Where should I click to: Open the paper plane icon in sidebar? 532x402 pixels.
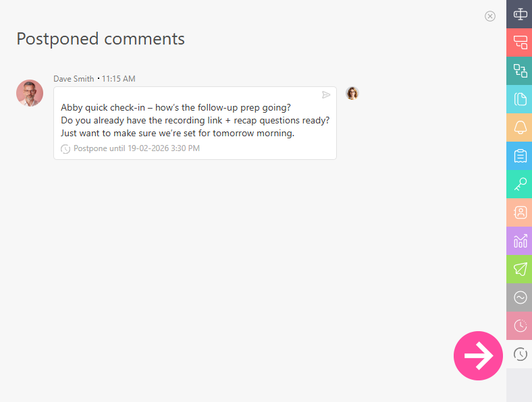point(520,269)
